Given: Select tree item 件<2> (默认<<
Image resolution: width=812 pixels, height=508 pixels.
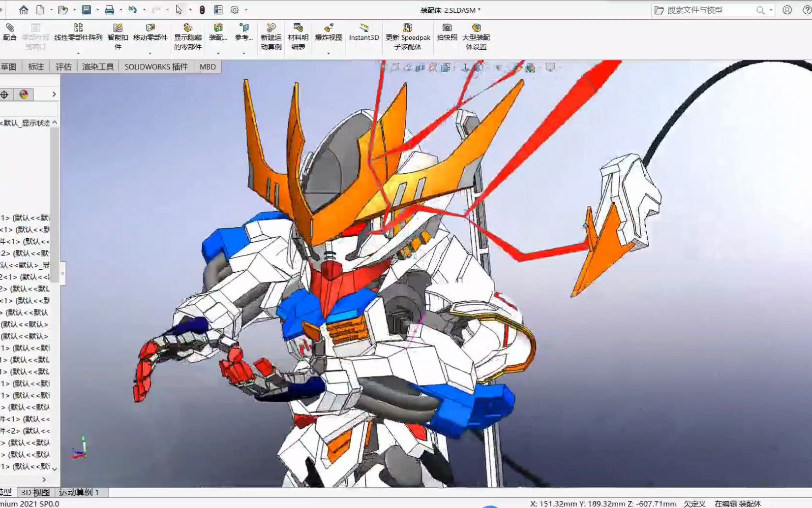Looking at the screenshot, I should point(25,431).
